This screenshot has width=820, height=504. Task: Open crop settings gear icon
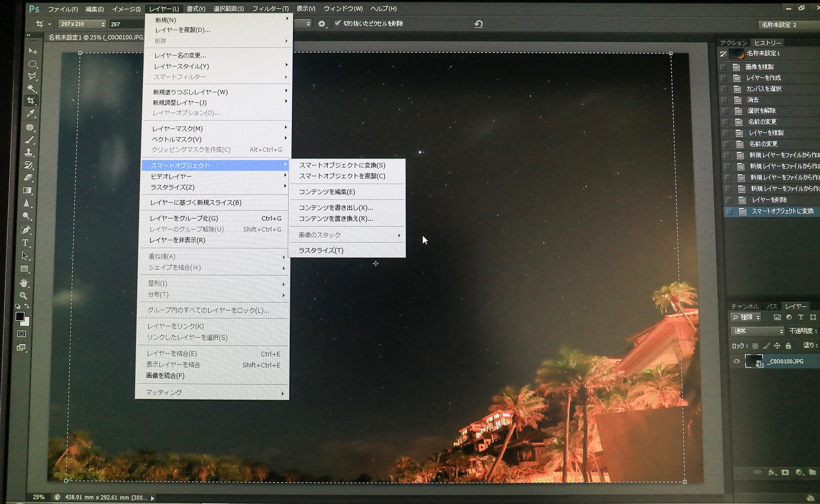pyautogui.click(x=322, y=24)
